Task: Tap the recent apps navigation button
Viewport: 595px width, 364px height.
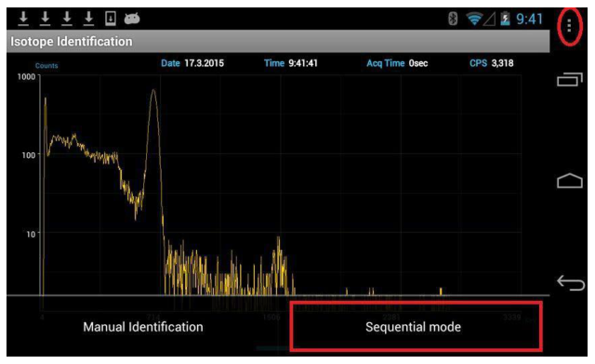Action: coord(570,79)
